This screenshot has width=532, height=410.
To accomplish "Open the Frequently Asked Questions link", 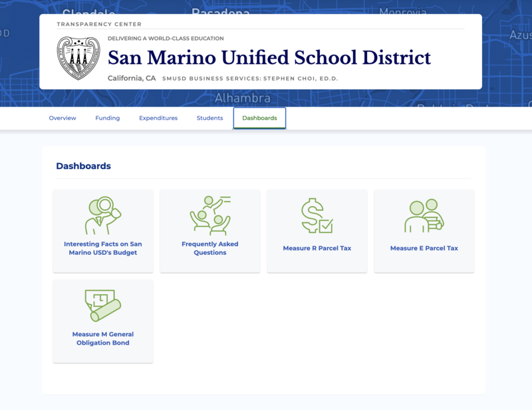I will click(210, 248).
